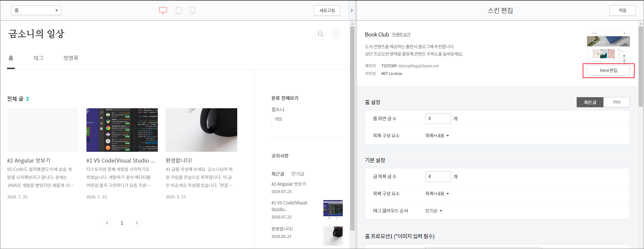The height and width of the screenshot is (249, 644).
Task: Open 개발 subcategory link
Action: tap(278, 119)
